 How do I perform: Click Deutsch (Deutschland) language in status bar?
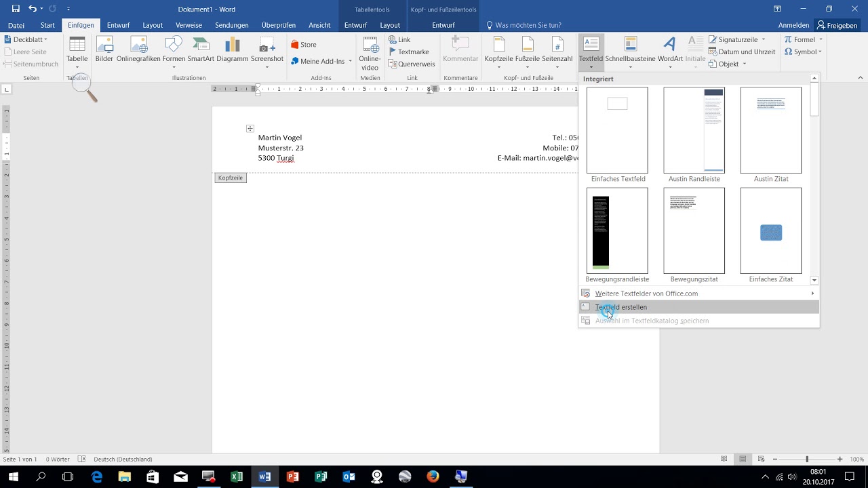click(123, 459)
